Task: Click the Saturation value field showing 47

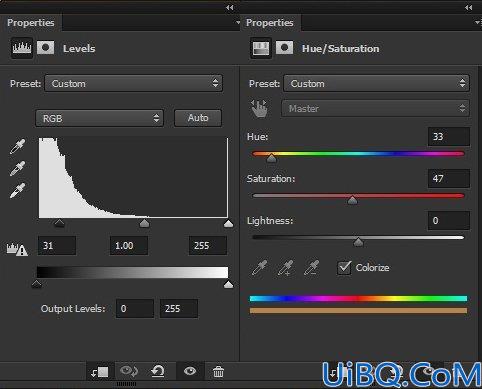Action: (449, 179)
